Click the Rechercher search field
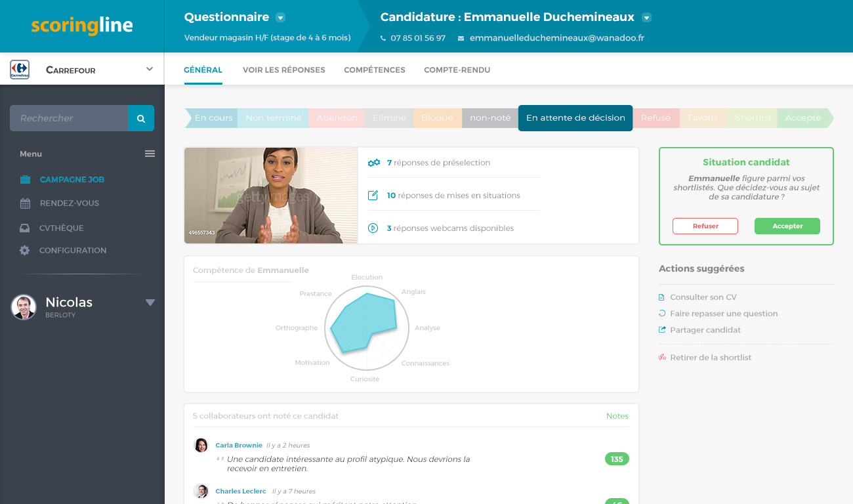 click(69, 118)
